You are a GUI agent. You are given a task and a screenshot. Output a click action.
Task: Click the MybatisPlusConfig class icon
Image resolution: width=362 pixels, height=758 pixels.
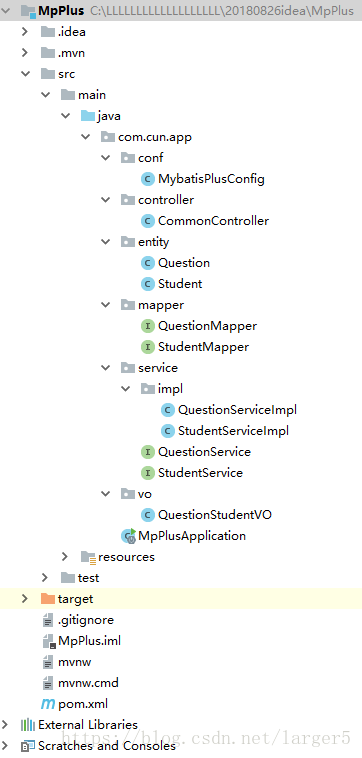tap(147, 179)
